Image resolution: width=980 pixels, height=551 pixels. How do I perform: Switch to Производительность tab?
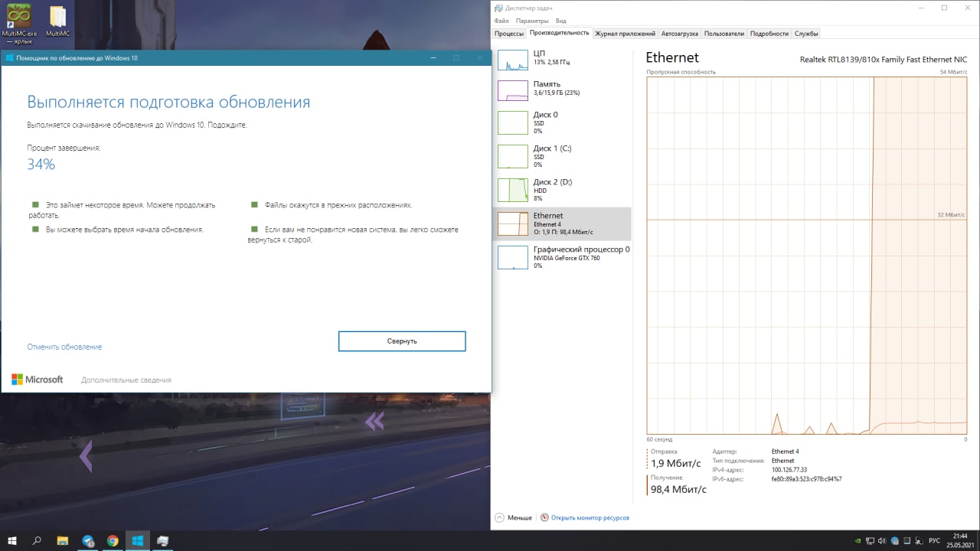[x=560, y=33]
